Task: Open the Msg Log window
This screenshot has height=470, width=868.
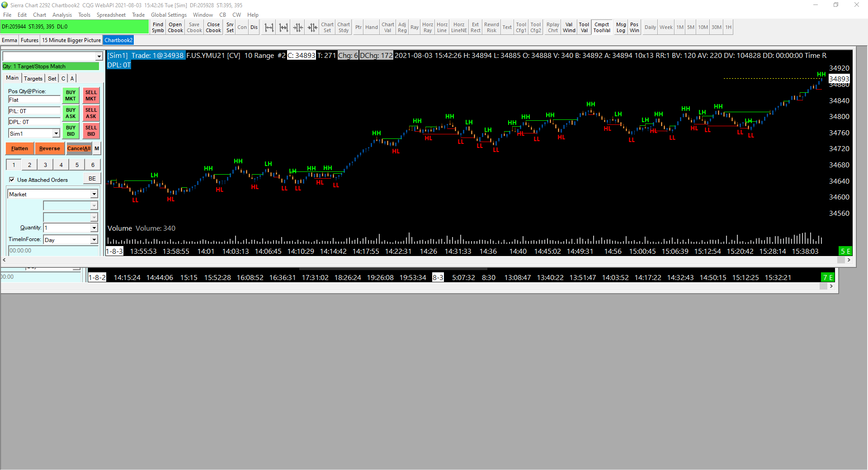Action: 621,28
